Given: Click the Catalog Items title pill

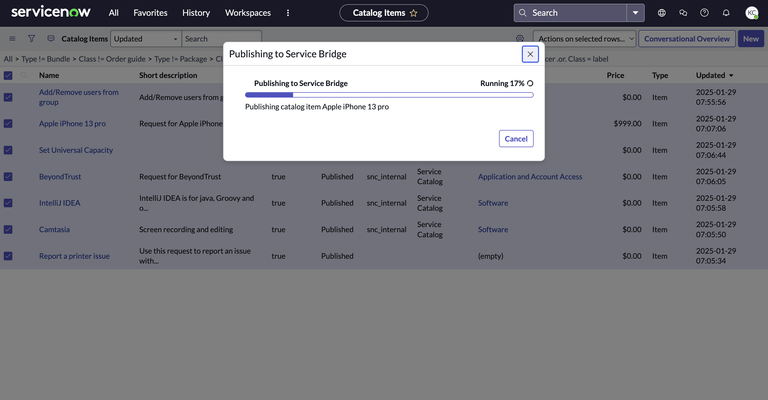Looking at the screenshot, I should click(384, 13).
